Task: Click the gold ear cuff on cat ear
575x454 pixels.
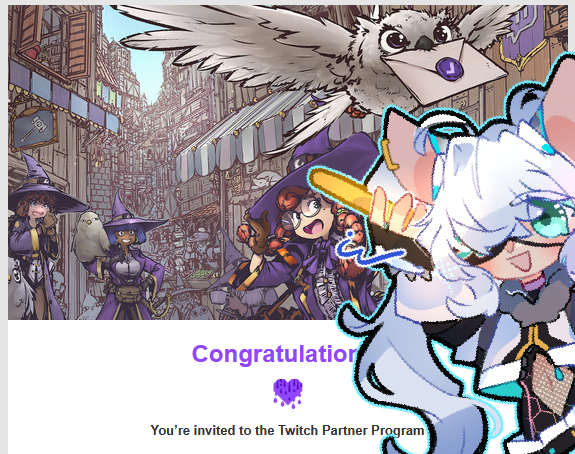Action: point(389,155)
